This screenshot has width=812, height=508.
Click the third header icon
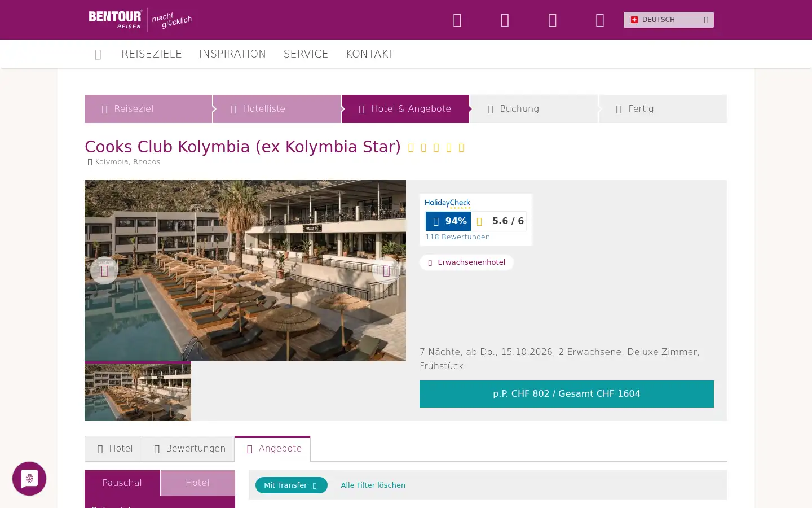coord(553,20)
